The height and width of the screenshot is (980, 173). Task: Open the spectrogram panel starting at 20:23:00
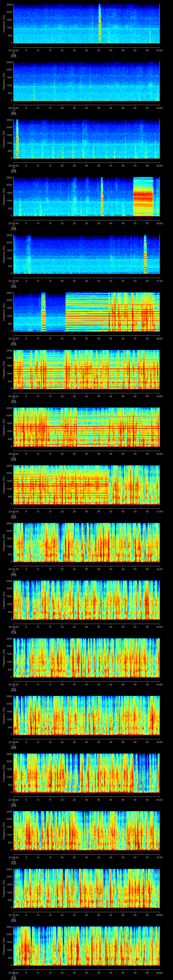click(x=86, y=81)
